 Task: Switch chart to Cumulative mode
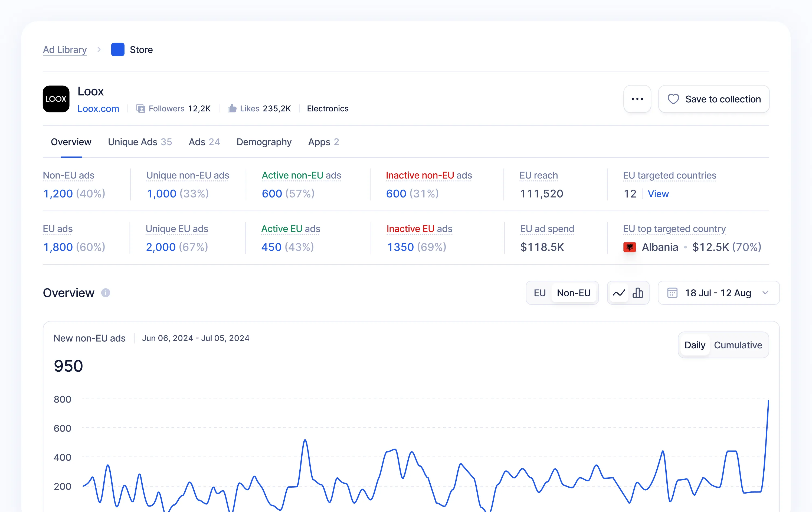[x=738, y=345]
